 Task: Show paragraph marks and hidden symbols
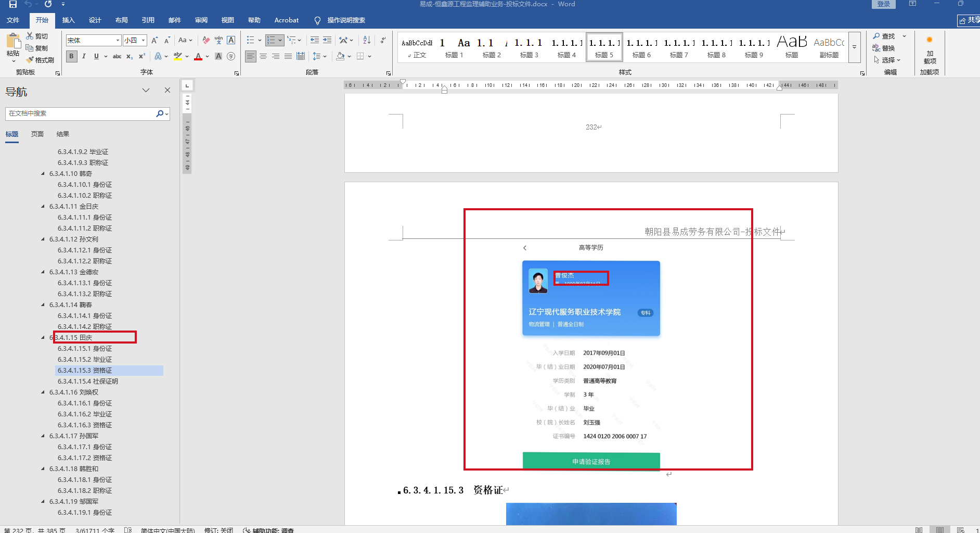383,40
